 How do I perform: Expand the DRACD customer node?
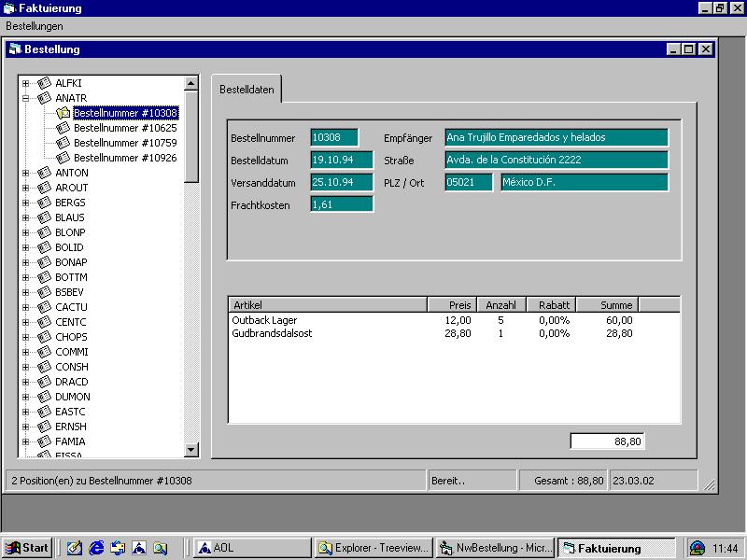(x=26, y=382)
